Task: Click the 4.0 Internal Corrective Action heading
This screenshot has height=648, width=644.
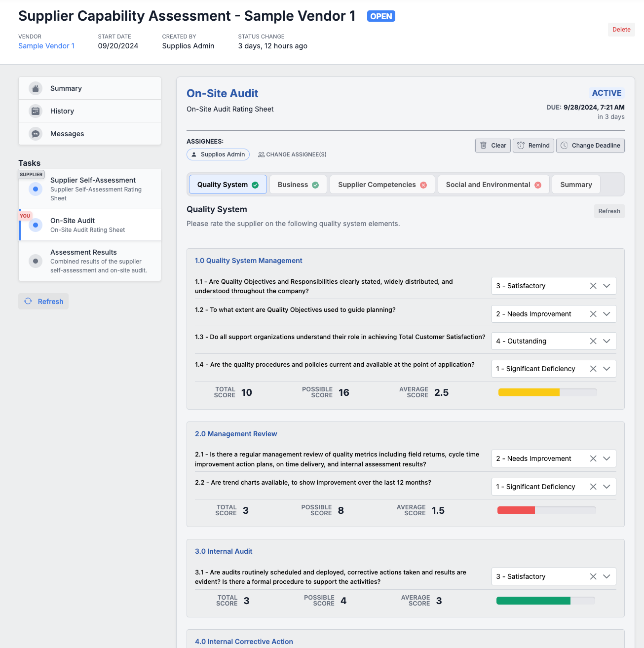Action: click(244, 642)
